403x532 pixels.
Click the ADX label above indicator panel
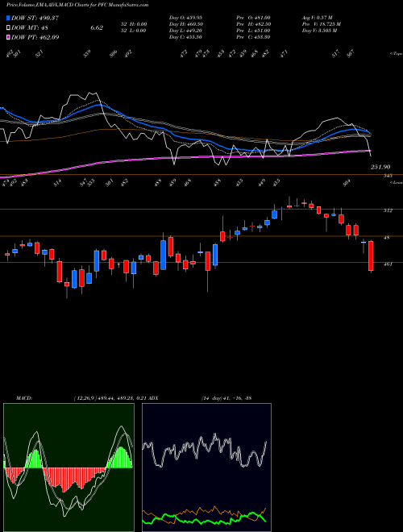[x=153, y=398]
